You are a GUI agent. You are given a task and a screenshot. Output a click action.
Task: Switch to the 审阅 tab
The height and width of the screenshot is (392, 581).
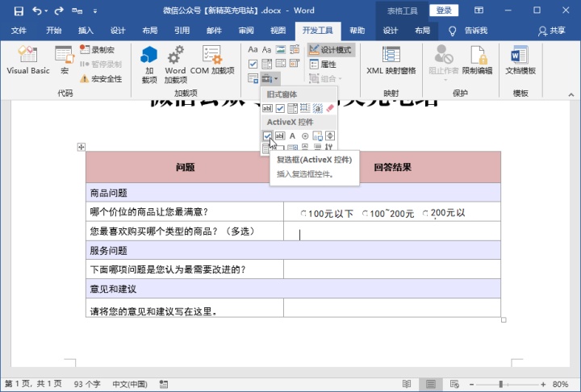pos(246,31)
